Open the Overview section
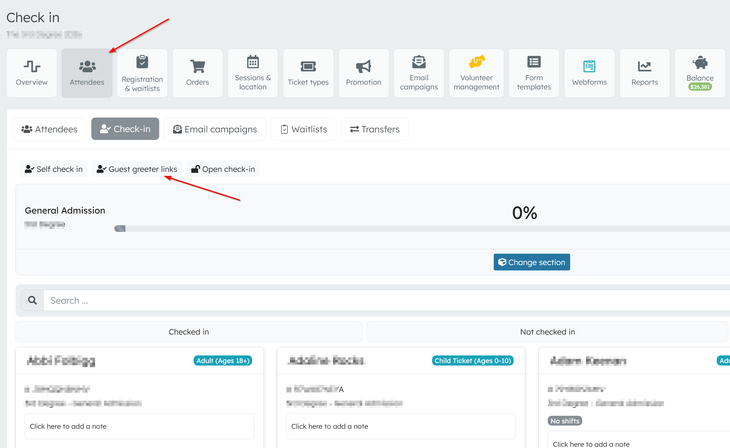 (32, 73)
